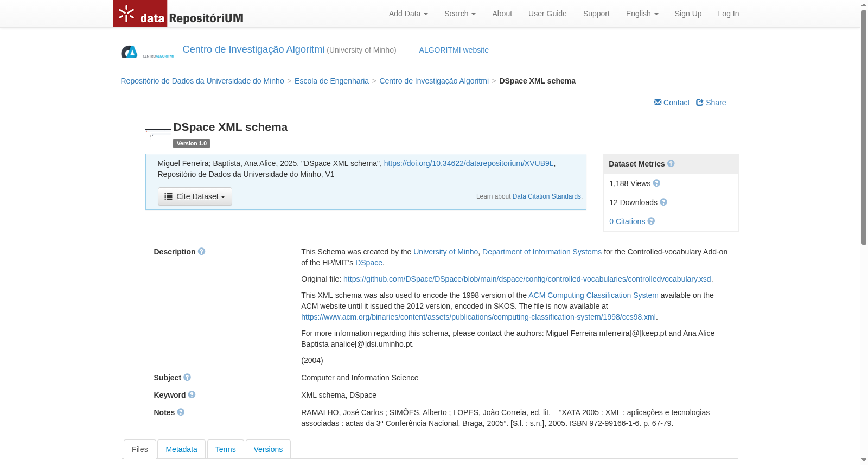Click help icon next to Notes label
This screenshot has height=465, width=868.
(181, 412)
